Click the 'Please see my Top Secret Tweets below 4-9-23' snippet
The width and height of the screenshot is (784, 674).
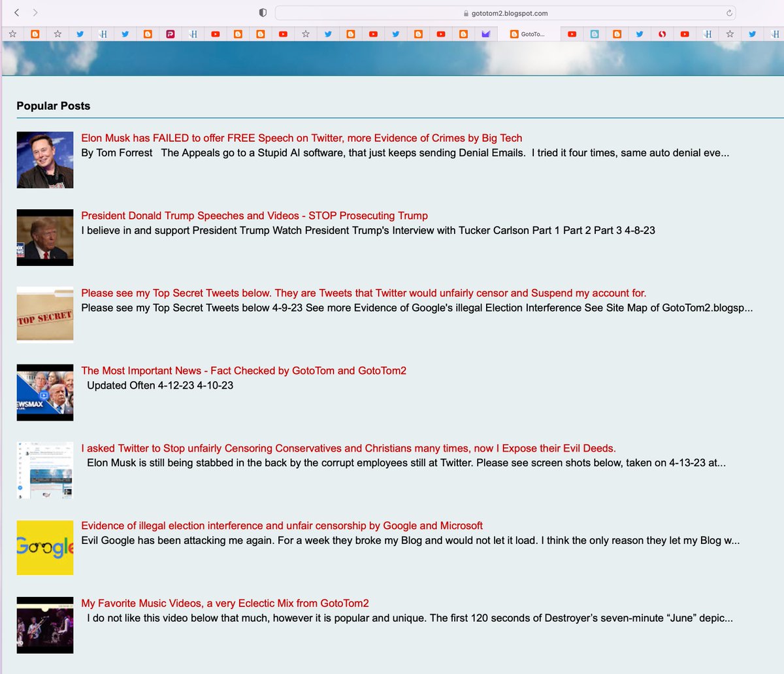[x=417, y=308]
